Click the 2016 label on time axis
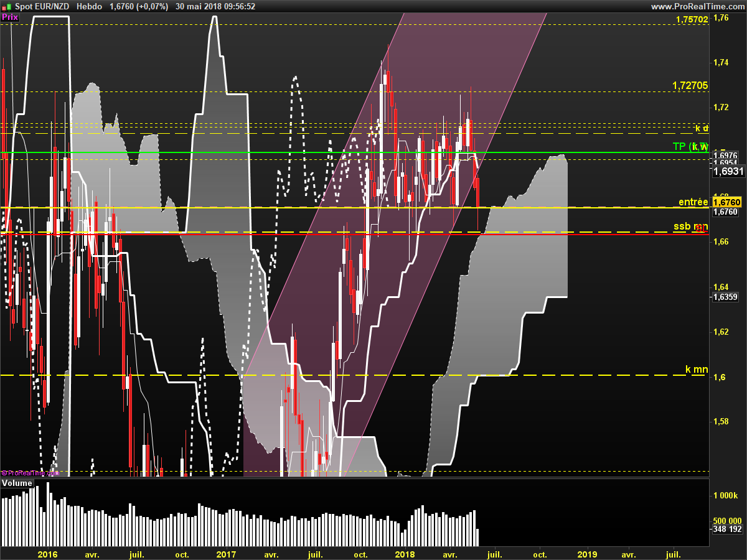The height and width of the screenshot is (560, 747). point(47,554)
